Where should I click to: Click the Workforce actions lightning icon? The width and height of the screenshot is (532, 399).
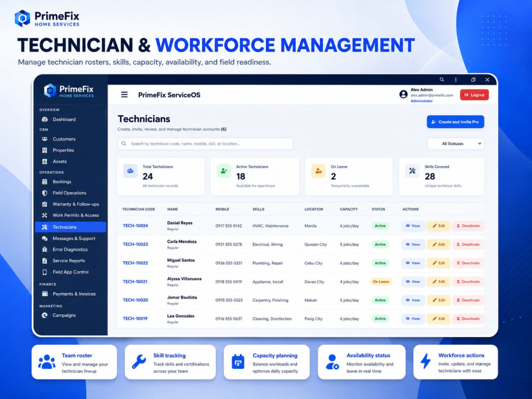[426, 361]
